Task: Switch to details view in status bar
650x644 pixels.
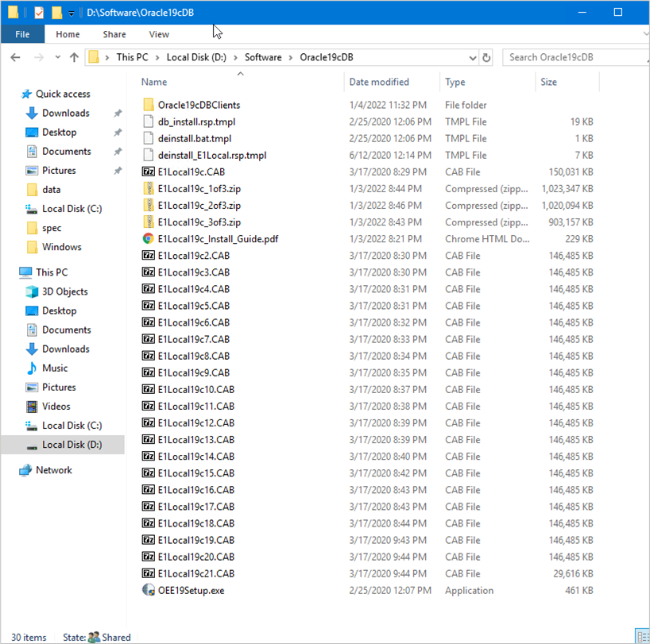Action: click(x=641, y=636)
